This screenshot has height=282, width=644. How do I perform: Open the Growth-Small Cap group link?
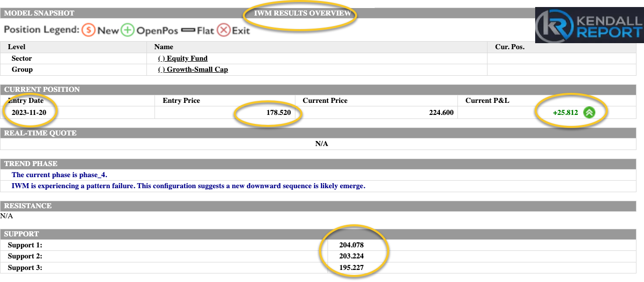(193, 69)
